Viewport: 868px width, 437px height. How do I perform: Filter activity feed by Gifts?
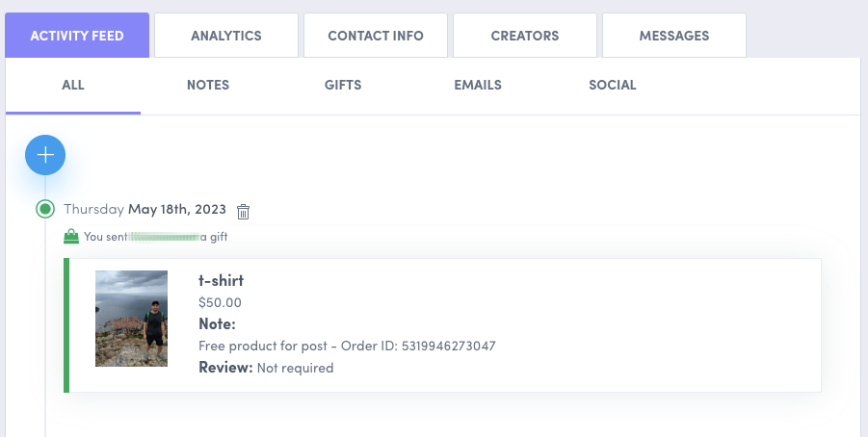343,85
